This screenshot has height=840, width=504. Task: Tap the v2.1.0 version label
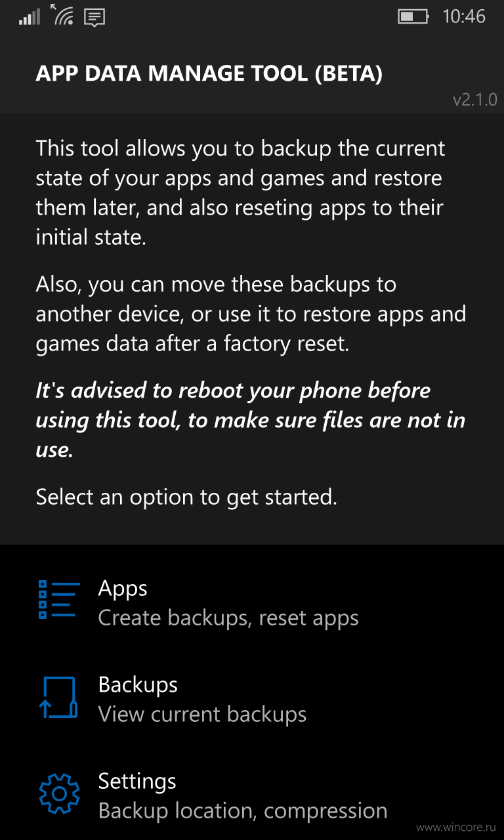(475, 100)
